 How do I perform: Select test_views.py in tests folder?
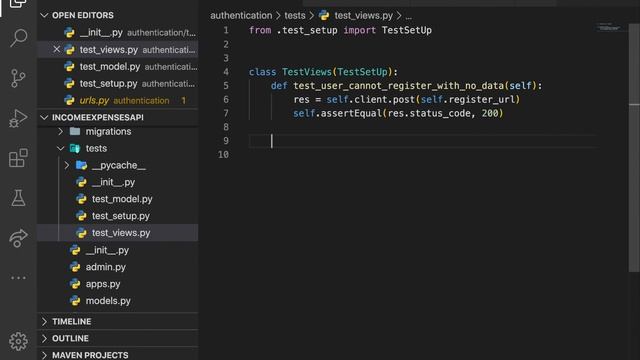click(118, 233)
